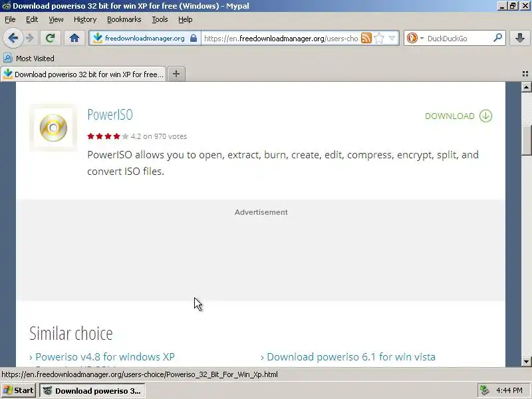Subscribe via the RSS feed icon
Viewport: 532px width, 399px height.
click(366, 38)
